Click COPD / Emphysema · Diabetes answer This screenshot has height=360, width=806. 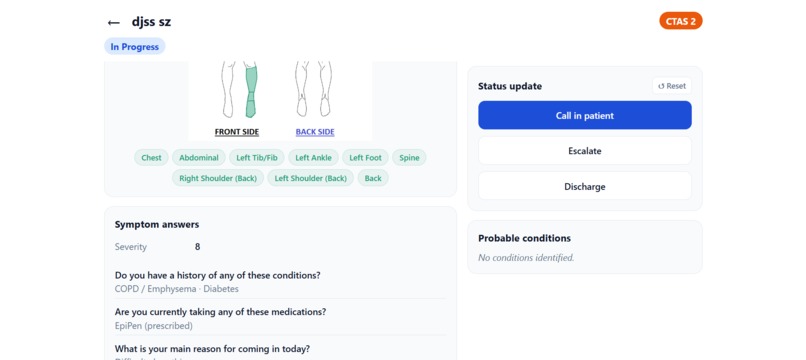click(176, 289)
